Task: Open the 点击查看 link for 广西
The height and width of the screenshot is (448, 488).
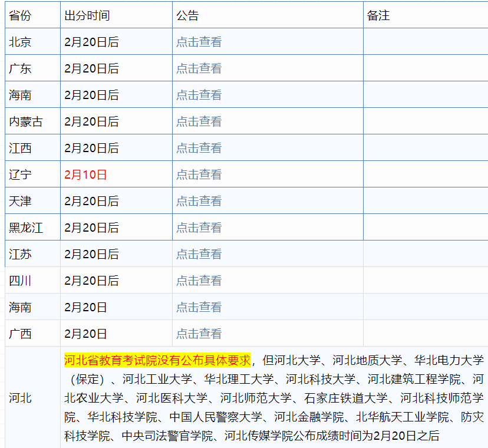Action: tap(199, 333)
